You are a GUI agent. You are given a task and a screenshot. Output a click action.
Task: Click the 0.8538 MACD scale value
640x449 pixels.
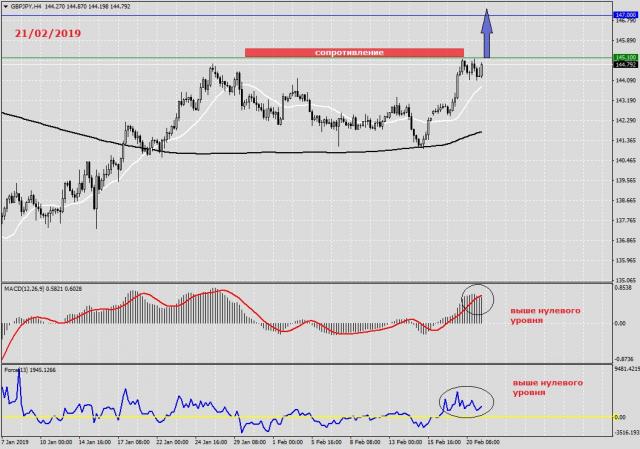[x=624, y=287]
